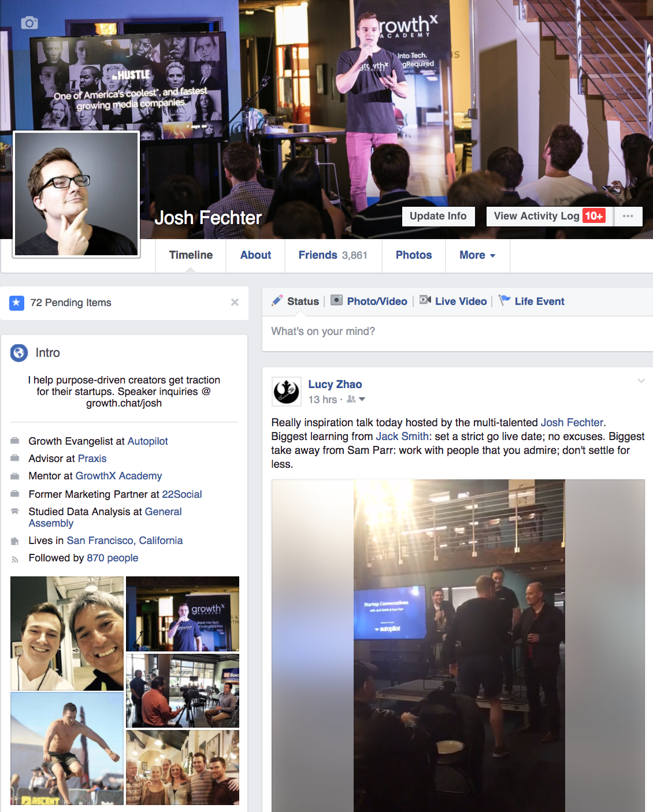653x812 pixels.
Task: Open the GrowthX Academy link
Action: coord(118,476)
